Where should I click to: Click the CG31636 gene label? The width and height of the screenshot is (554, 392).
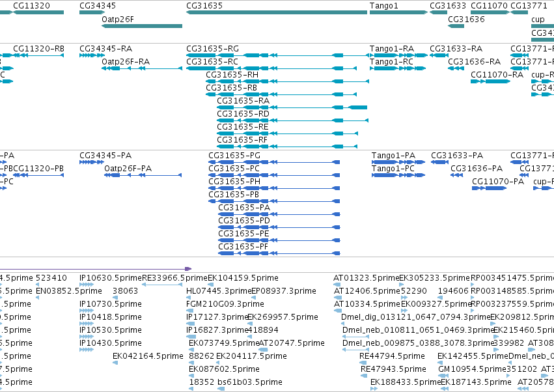point(466,19)
